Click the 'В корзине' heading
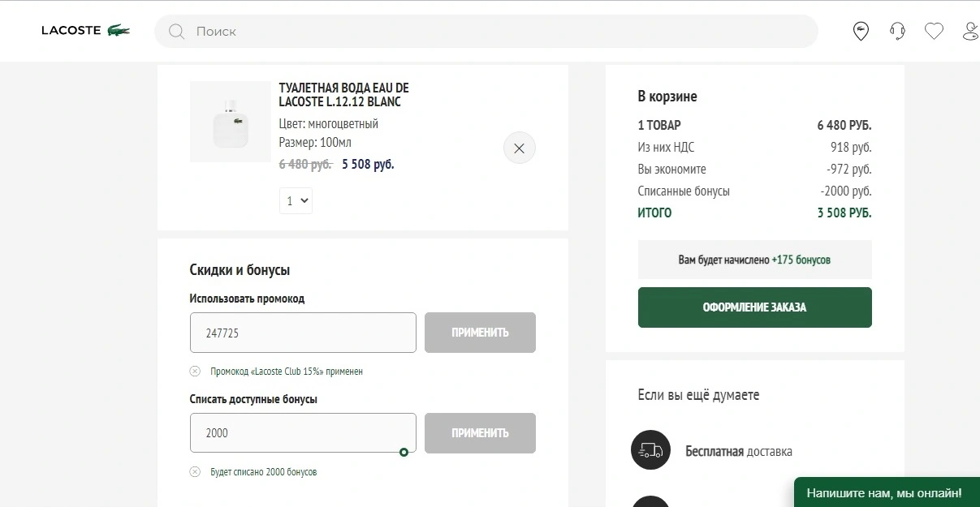Viewport: 980px width, 507px height. point(667,97)
